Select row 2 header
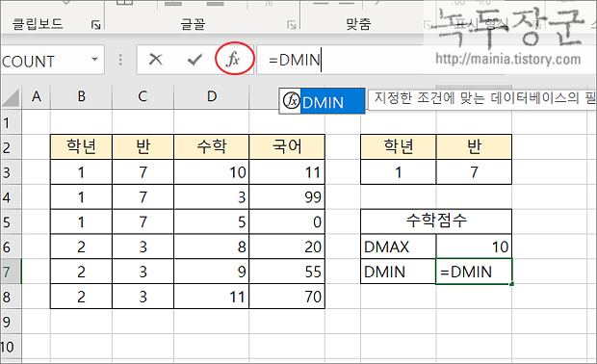Viewport: 597px width, 364px height. pos(11,147)
